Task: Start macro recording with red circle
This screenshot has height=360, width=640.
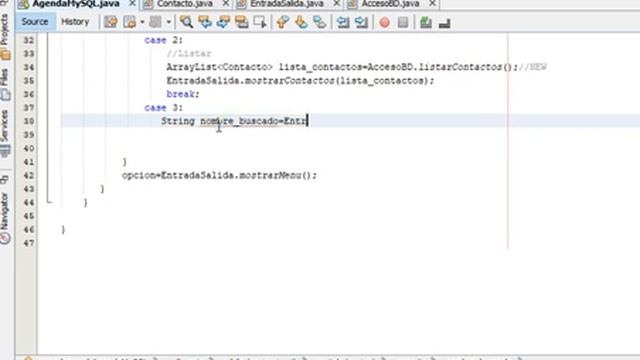Action: pos(384,22)
